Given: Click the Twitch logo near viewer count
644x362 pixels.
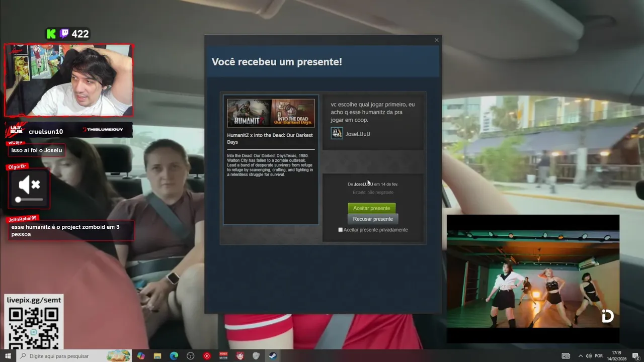Looking at the screenshot, I should (64, 34).
